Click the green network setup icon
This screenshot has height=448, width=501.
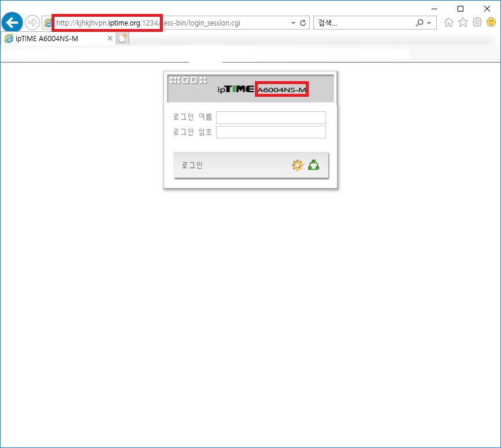(x=313, y=165)
